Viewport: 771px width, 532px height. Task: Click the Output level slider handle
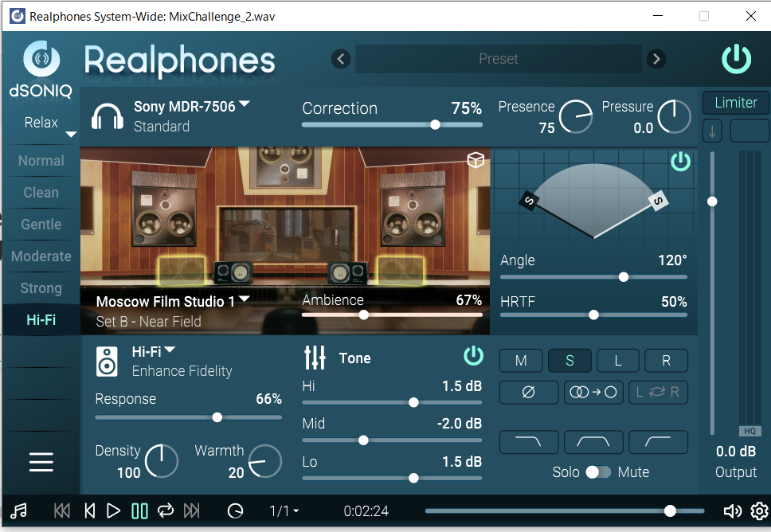pos(712,201)
